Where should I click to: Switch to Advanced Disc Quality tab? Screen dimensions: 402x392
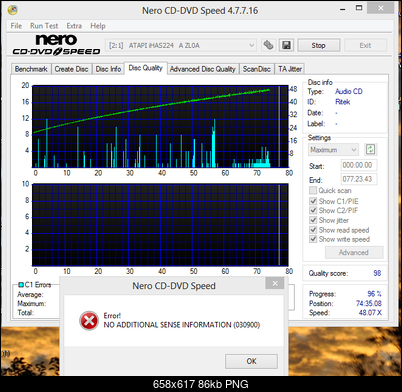[203, 69]
